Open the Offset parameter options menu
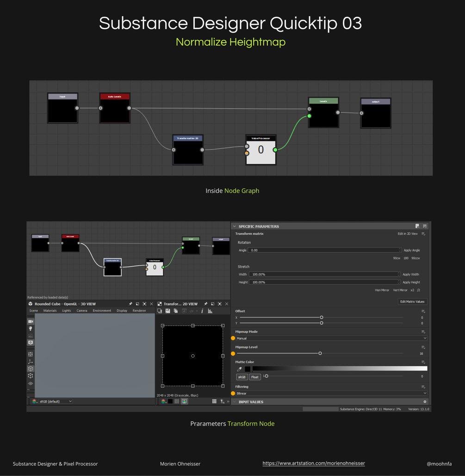 tap(423, 311)
